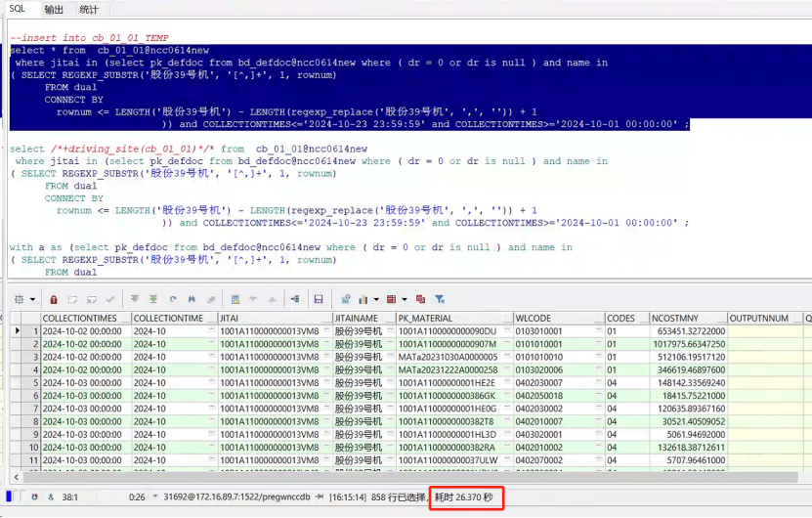Open ellipsis after row 1 COLLECTIONTIME 2024-10
Screen dimensions: 812x518
(211, 329)
